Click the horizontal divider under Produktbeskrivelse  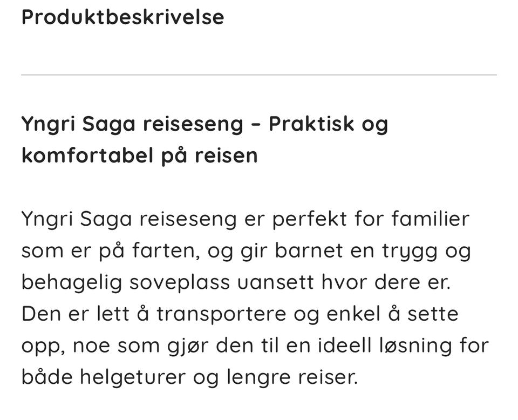pos(258,74)
